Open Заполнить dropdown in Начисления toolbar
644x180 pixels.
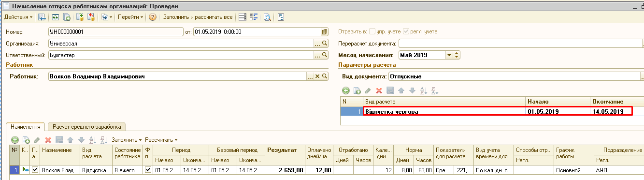coord(127,140)
